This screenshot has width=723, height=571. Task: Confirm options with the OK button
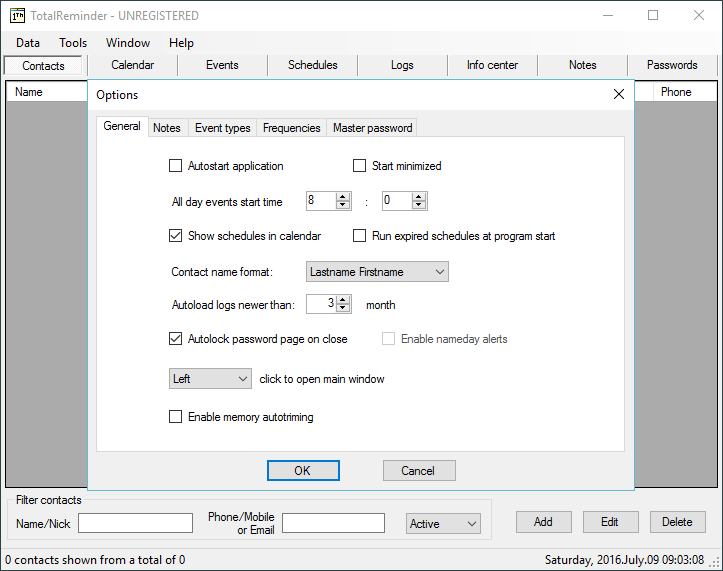303,470
